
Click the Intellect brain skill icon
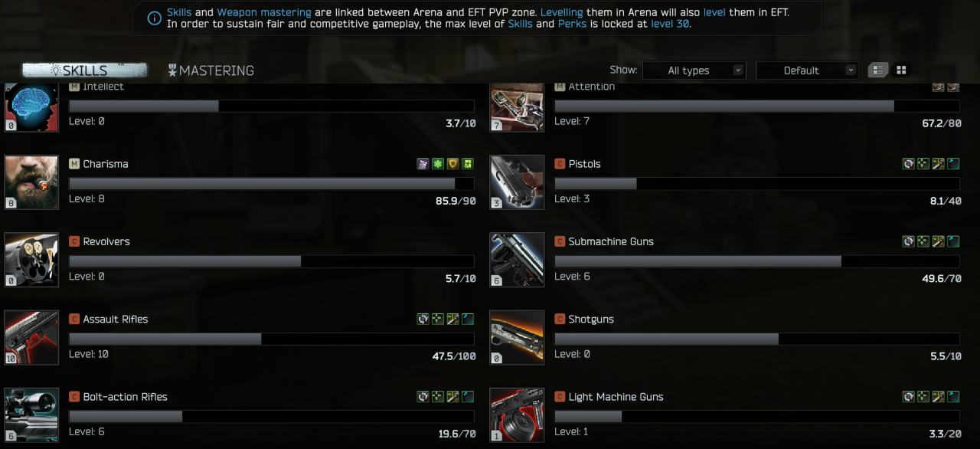point(31,107)
